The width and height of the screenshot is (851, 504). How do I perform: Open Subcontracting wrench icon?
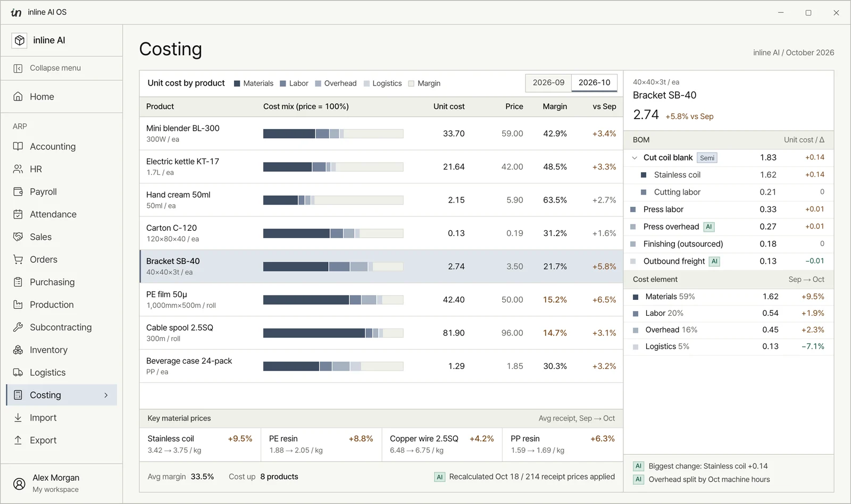(18, 327)
